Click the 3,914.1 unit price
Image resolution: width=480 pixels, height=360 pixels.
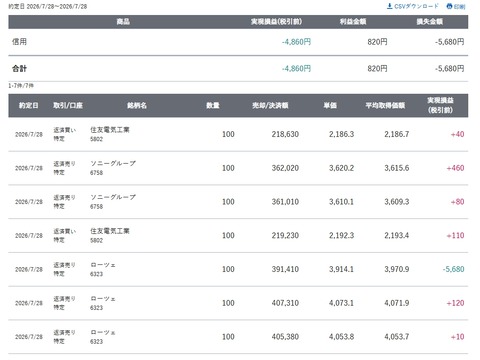[341, 269]
